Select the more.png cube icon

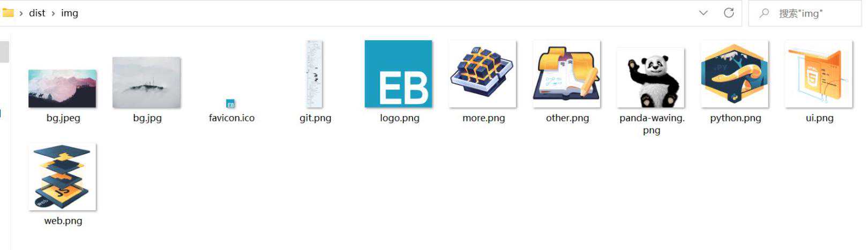(x=482, y=74)
